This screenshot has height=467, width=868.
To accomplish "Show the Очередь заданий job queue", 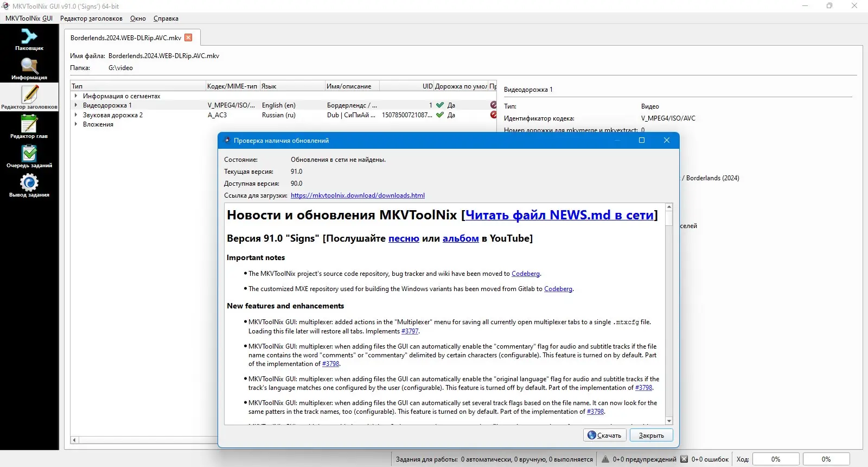I will pos(29,157).
